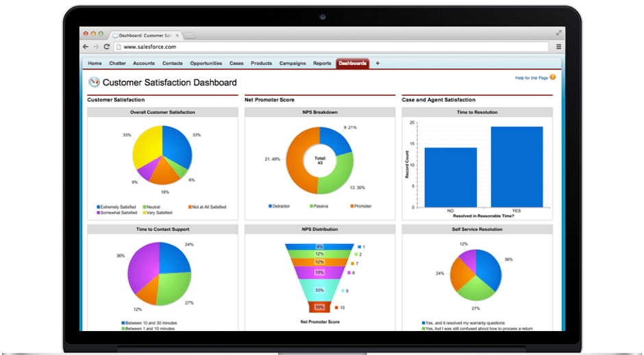Click the browser forward arrow

(96, 47)
